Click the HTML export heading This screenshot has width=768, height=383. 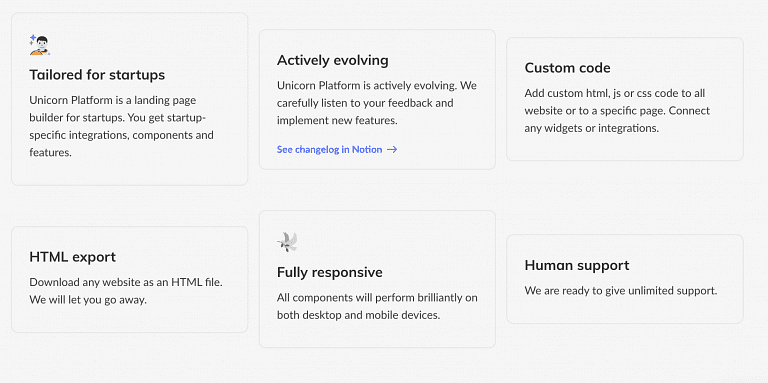[72, 257]
